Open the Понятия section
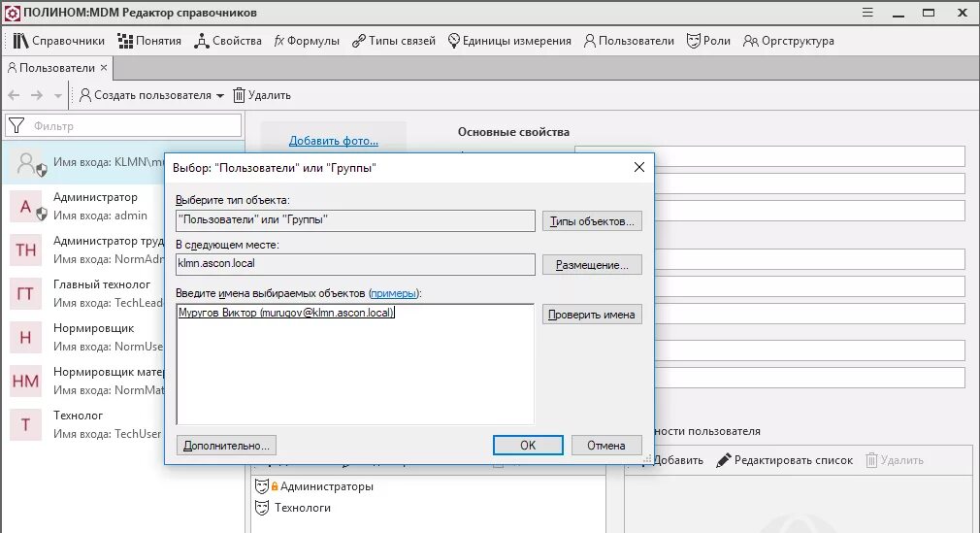The height and width of the screenshot is (533, 980). click(x=149, y=41)
